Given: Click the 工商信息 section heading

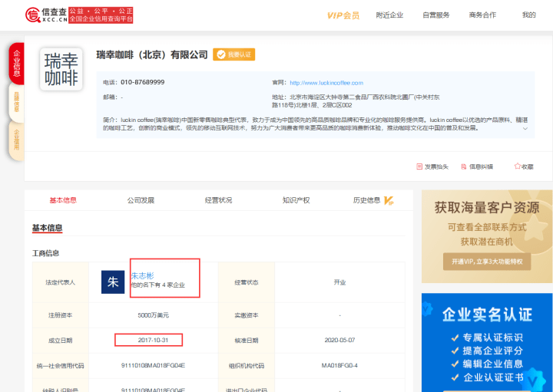Looking at the screenshot, I should [45, 253].
